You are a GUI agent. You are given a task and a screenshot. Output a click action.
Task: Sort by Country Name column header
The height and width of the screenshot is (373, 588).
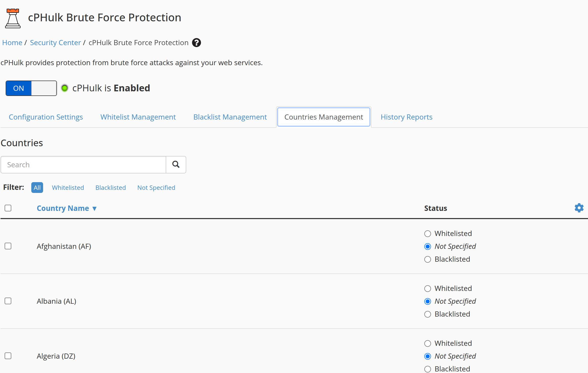[67, 208]
